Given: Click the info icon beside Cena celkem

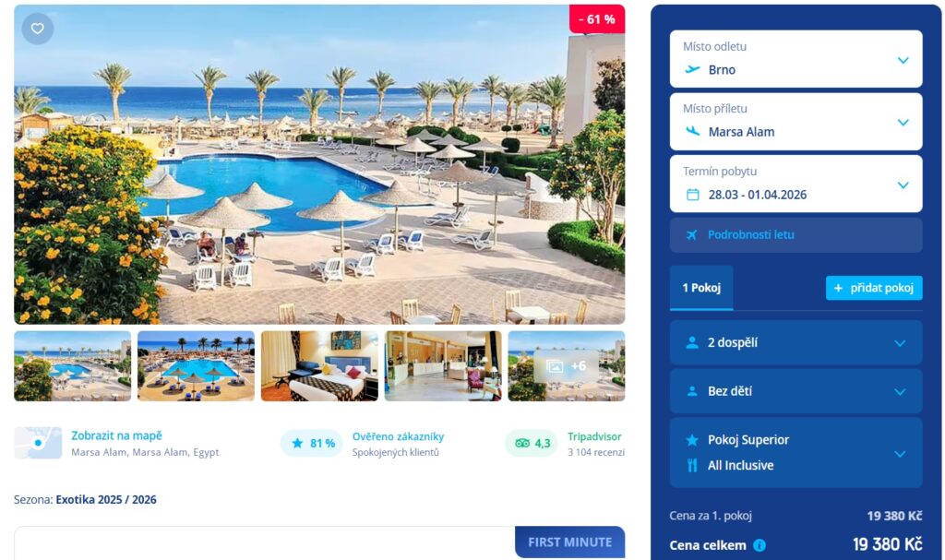Looking at the screenshot, I should 760,545.
